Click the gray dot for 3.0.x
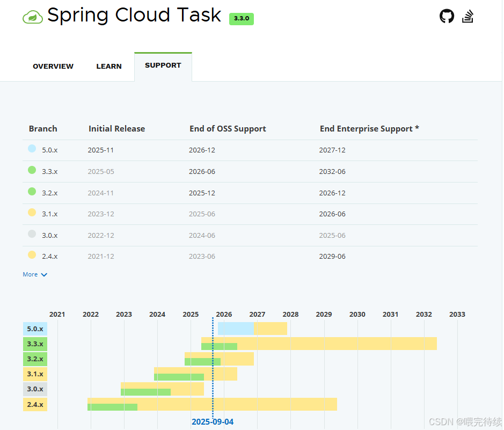The height and width of the screenshot is (430, 504). click(x=32, y=234)
